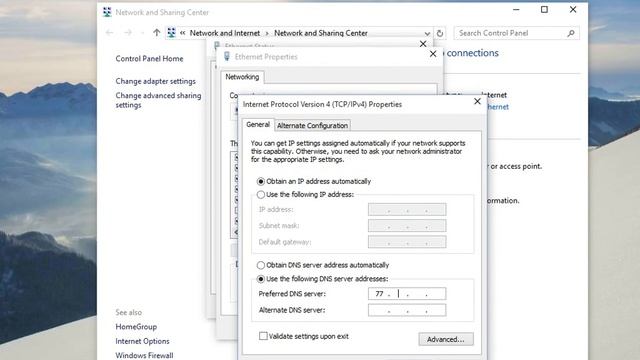Click the Alternate DNS server field

tap(407, 310)
